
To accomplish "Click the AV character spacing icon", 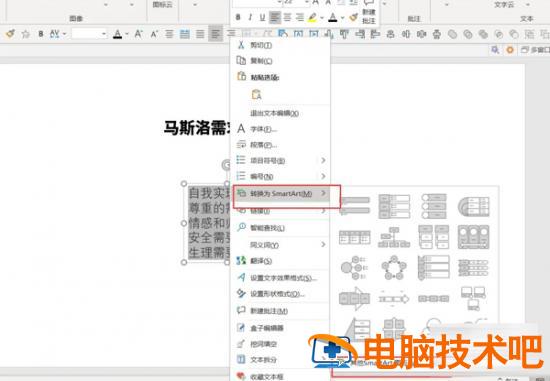I will click(54, 34).
